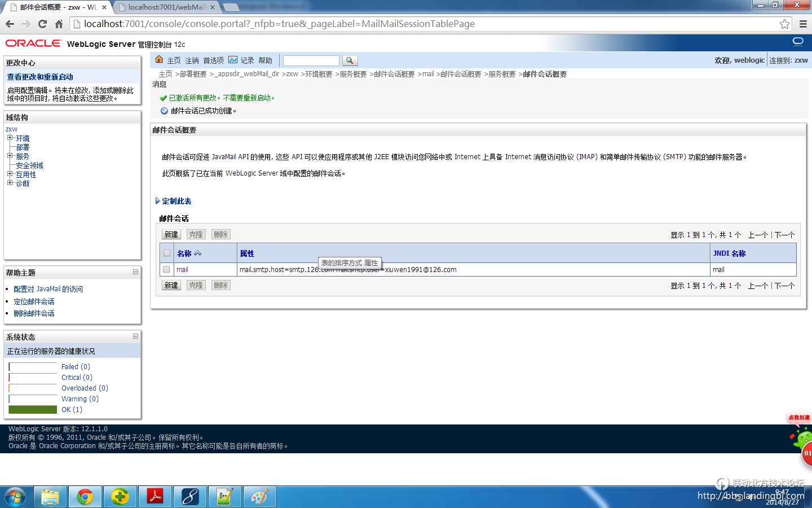Click the browser home page icon
Viewport: 812px width, 508px height.
[x=59, y=24]
